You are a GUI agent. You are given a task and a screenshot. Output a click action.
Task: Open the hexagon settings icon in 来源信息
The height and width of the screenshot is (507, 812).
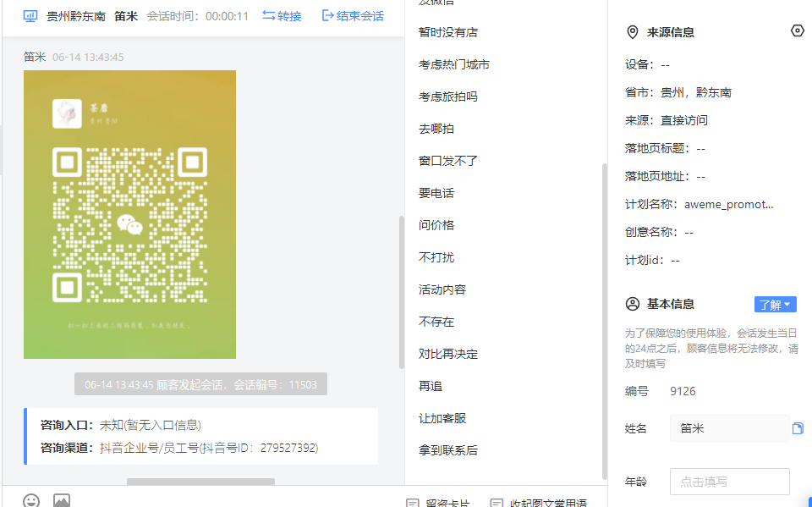point(798,31)
